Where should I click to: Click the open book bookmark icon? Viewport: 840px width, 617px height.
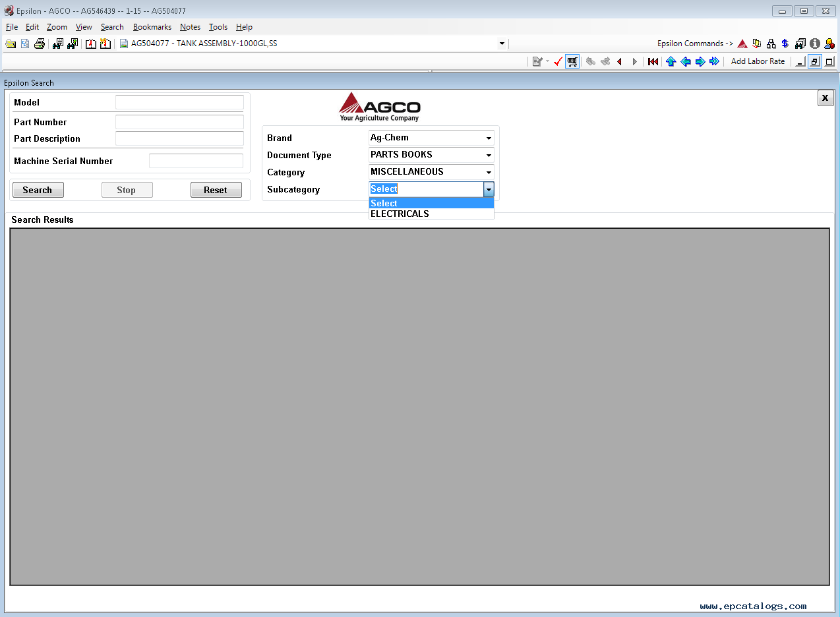pos(91,44)
